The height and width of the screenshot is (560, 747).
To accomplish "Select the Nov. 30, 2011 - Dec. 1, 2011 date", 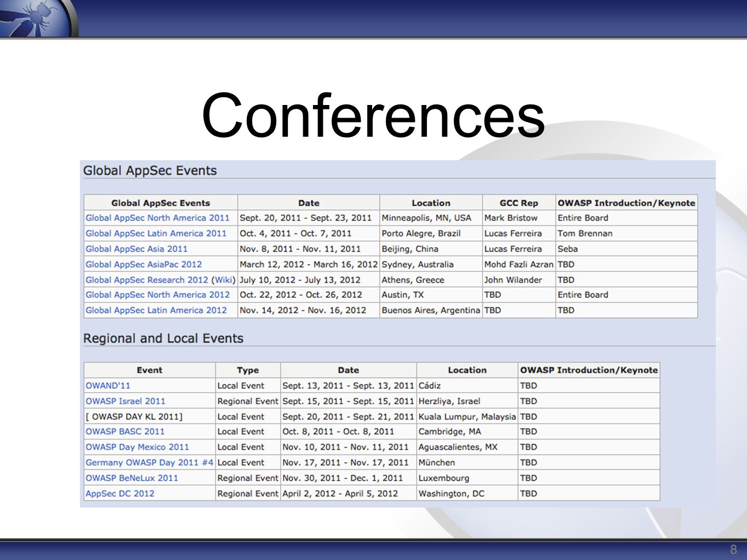I will coord(349,478).
